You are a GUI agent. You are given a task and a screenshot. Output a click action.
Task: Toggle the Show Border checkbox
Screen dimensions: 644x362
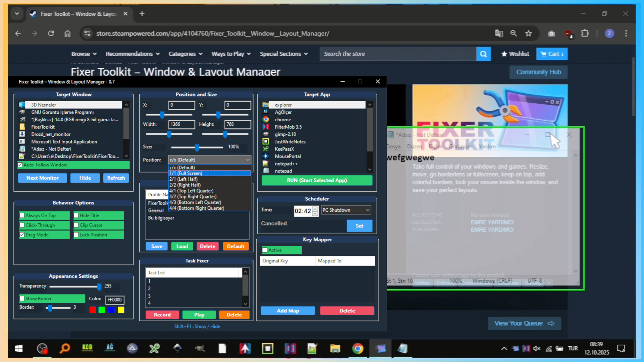pos(22,299)
